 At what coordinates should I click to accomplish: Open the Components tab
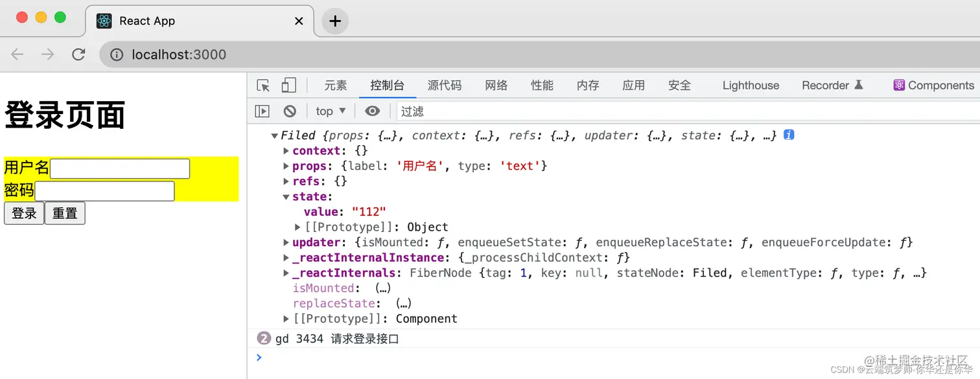pyautogui.click(x=933, y=85)
